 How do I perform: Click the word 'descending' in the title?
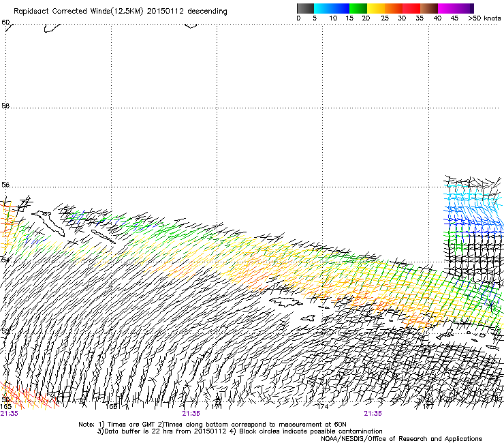tap(207, 12)
